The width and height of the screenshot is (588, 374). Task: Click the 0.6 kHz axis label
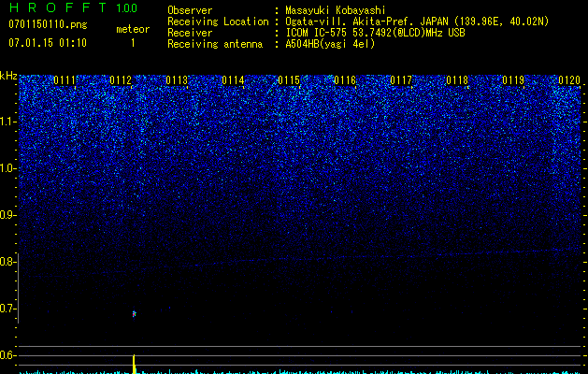tap(7, 355)
